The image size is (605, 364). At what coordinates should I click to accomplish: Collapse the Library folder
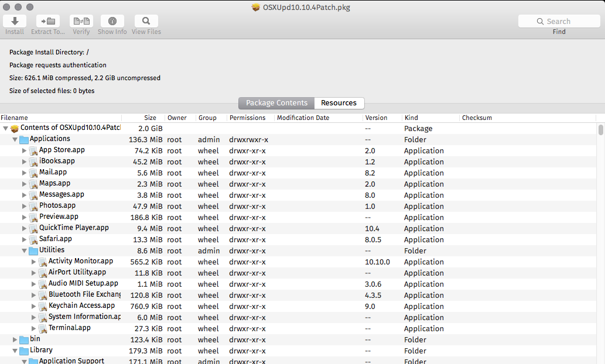click(x=15, y=351)
